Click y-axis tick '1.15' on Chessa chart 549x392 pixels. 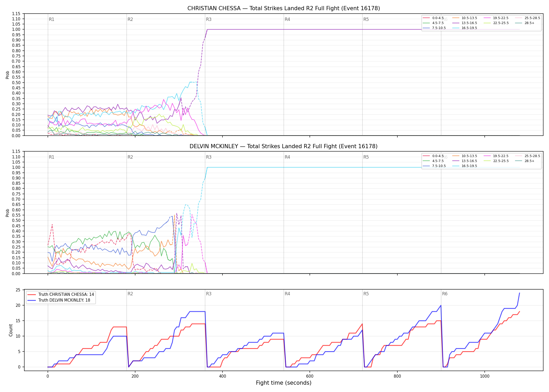coord(16,14)
